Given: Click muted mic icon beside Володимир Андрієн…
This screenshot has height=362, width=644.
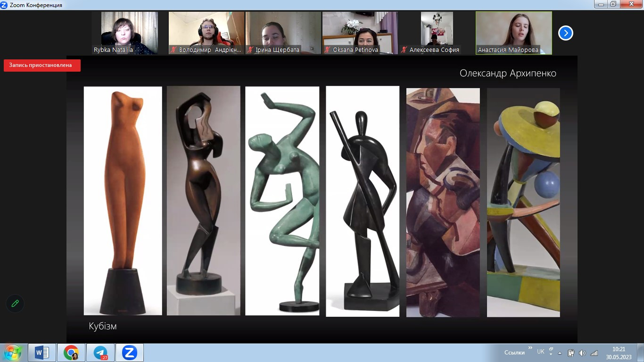Looking at the screenshot, I should pyautogui.click(x=174, y=49).
